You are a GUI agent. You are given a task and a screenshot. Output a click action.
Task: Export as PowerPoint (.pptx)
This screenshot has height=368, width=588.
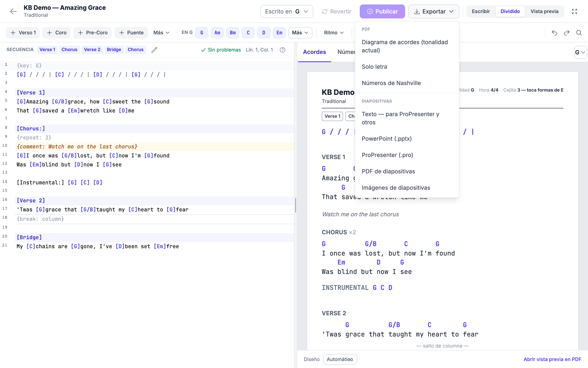click(x=407, y=138)
